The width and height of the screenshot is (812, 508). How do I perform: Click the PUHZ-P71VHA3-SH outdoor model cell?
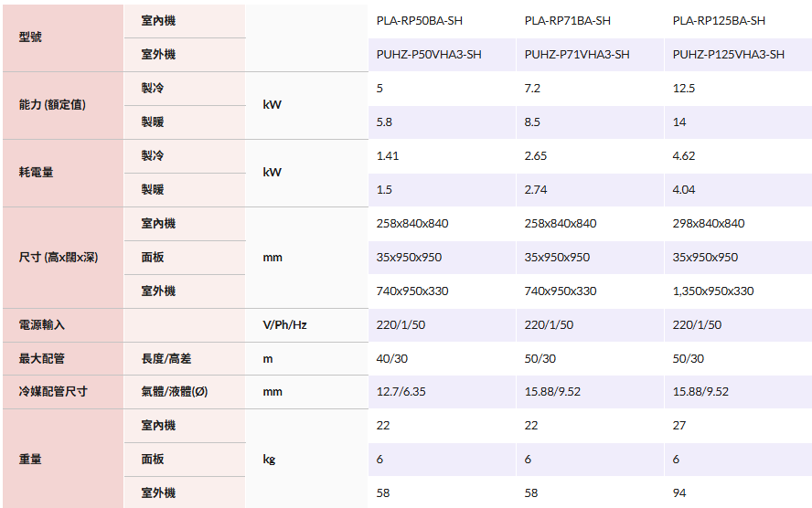[x=590, y=54]
